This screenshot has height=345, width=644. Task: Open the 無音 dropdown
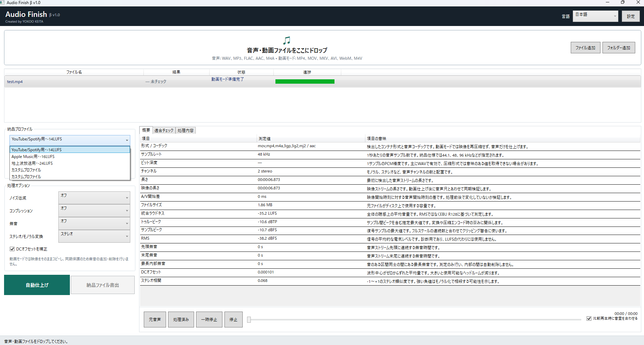coord(94,223)
